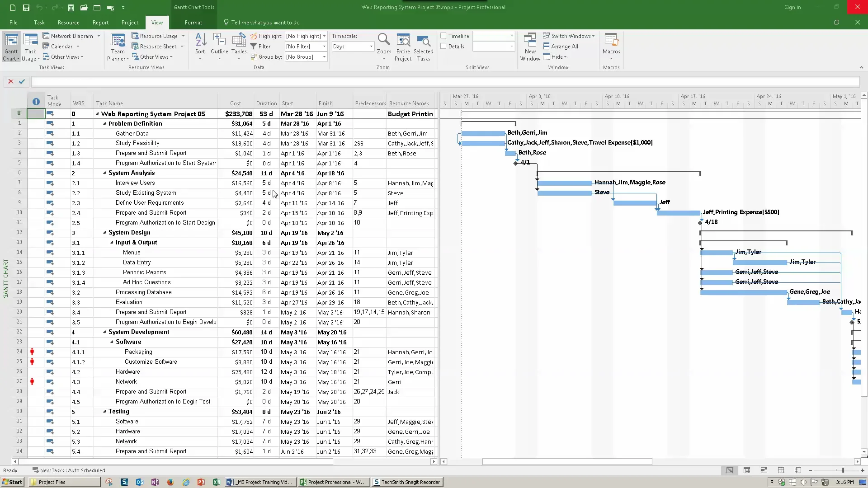Collapse the System Design summary task
Image resolution: width=868 pixels, height=488 pixels.
(x=104, y=233)
